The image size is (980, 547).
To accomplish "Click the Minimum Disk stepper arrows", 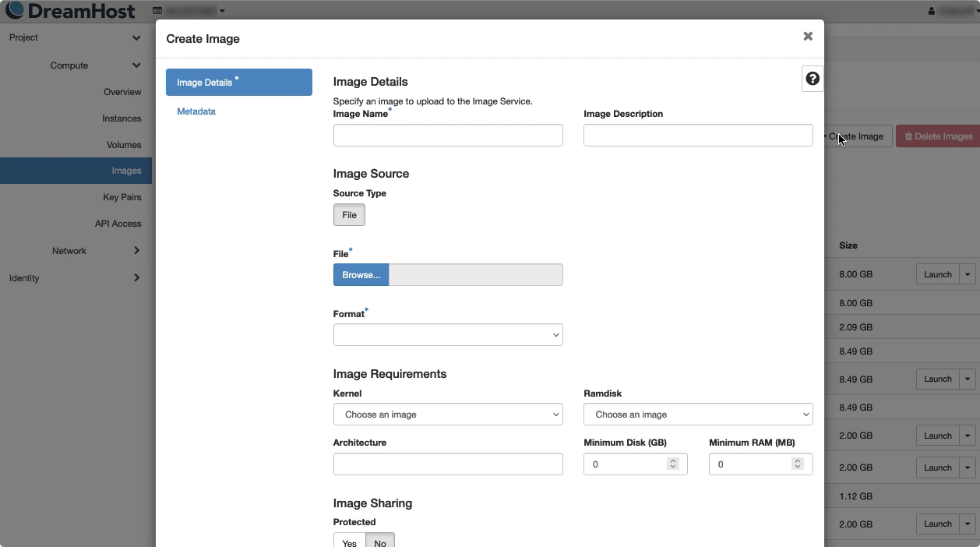I will click(x=672, y=464).
